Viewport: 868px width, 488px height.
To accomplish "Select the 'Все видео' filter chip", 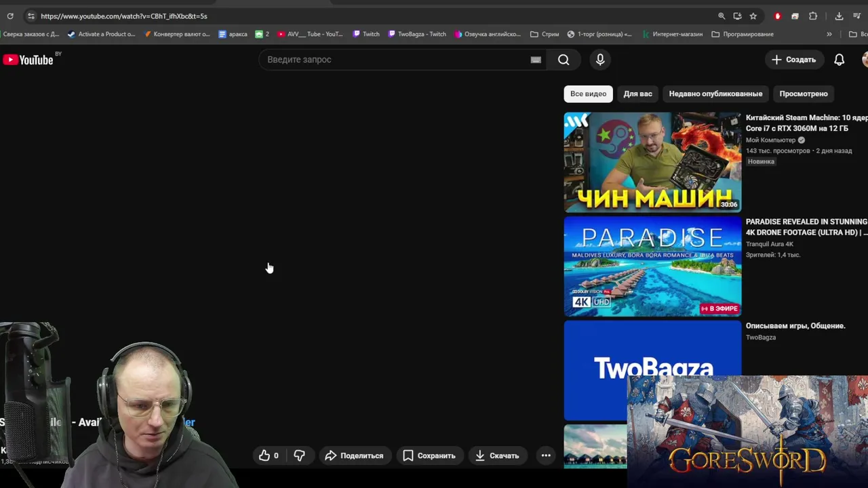I will coord(588,94).
